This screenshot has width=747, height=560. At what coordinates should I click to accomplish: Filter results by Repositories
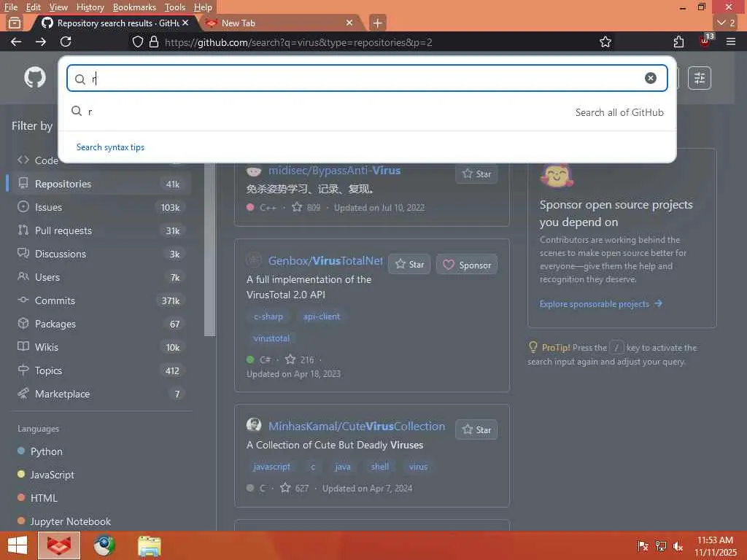[x=99, y=184]
